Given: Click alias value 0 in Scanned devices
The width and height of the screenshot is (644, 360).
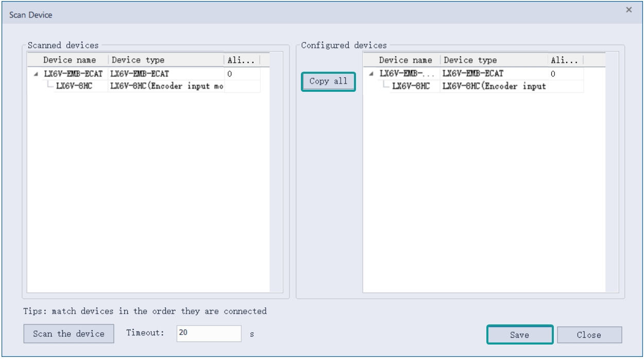Looking at the screenshot, I should tap(230, 74).
